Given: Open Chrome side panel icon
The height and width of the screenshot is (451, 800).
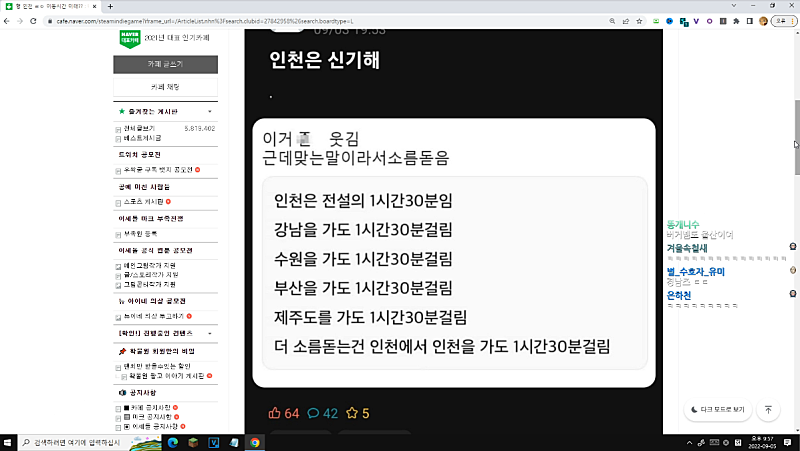Looking at the screenshot, I should coord(749,21).
